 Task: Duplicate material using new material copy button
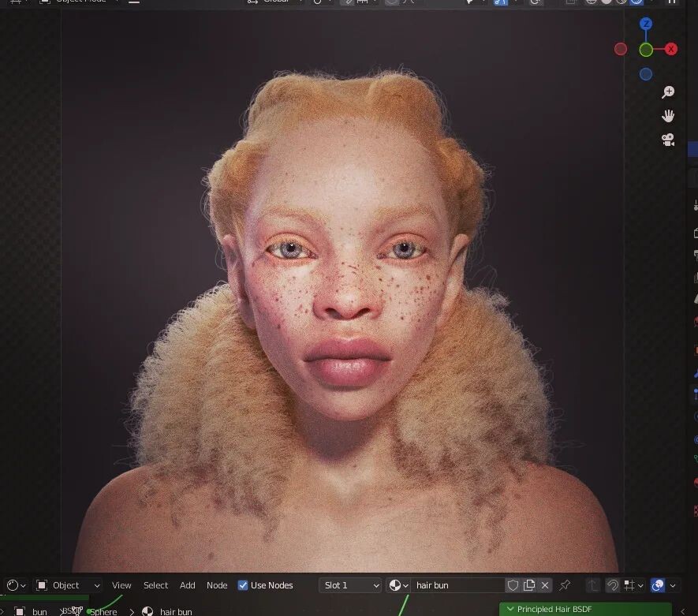[528, 585]
